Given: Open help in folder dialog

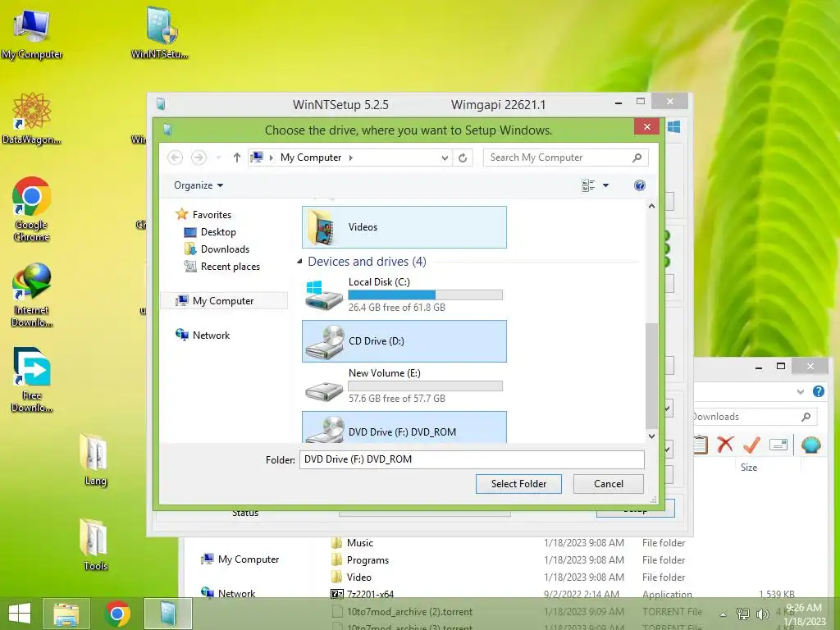Looking at the screenshot, I should click(x=640, y=185).
